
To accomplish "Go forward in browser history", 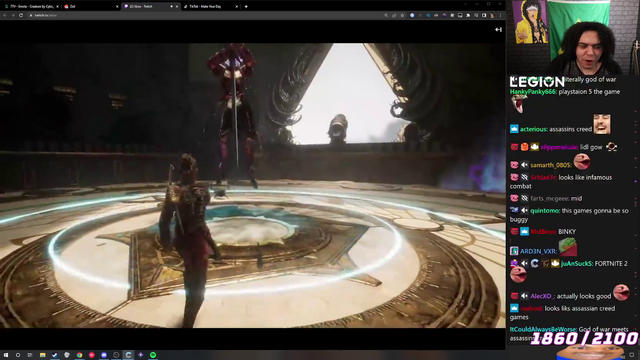I will point(13,15).
